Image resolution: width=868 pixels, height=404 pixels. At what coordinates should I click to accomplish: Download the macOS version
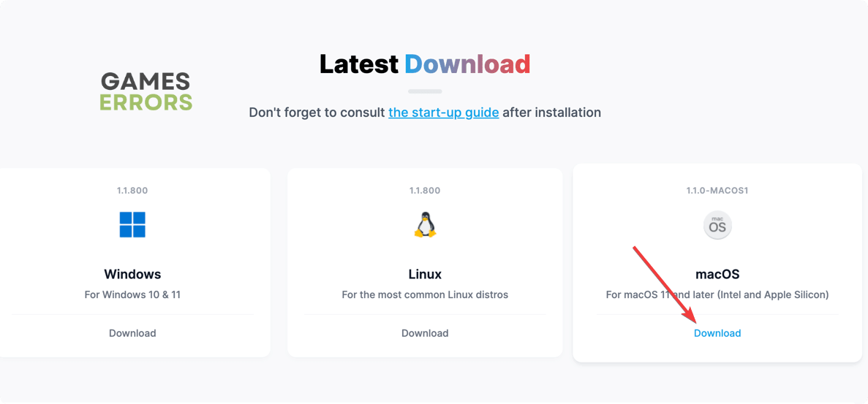click(x=717, y=333)
